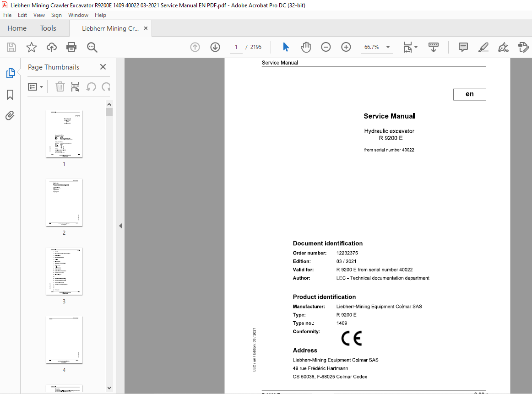
Task: Select page 4 thumbnail
Action: [64, 340]
